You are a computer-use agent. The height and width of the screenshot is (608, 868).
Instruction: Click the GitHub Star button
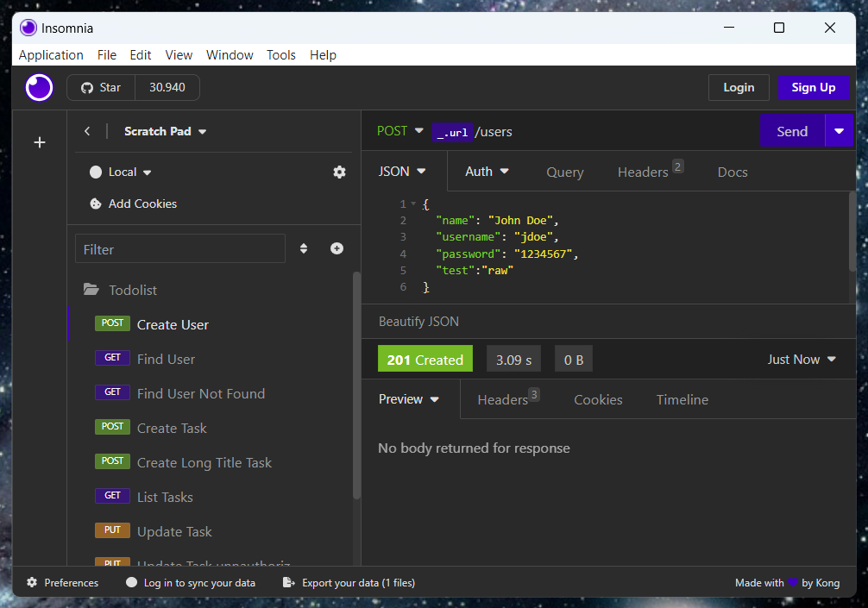point(101,87)
